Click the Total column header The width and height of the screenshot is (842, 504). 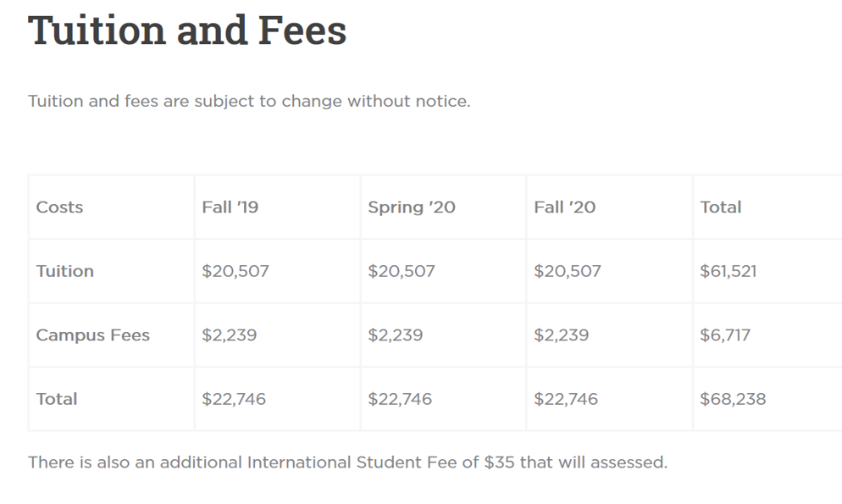point(721,208)
